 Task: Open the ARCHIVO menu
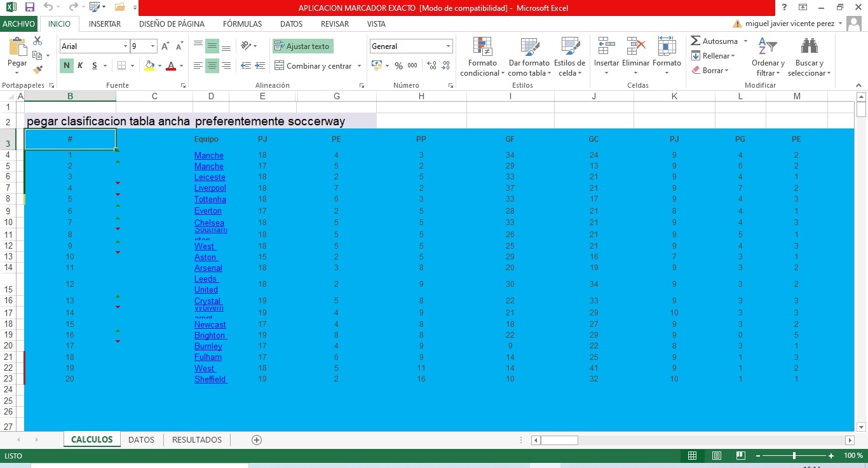pos(18,24)
